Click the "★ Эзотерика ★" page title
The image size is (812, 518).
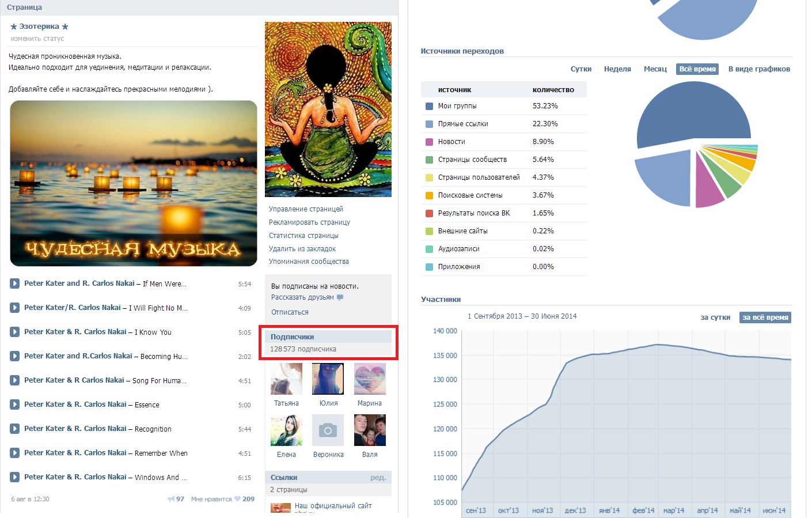(x=39, y=27)
